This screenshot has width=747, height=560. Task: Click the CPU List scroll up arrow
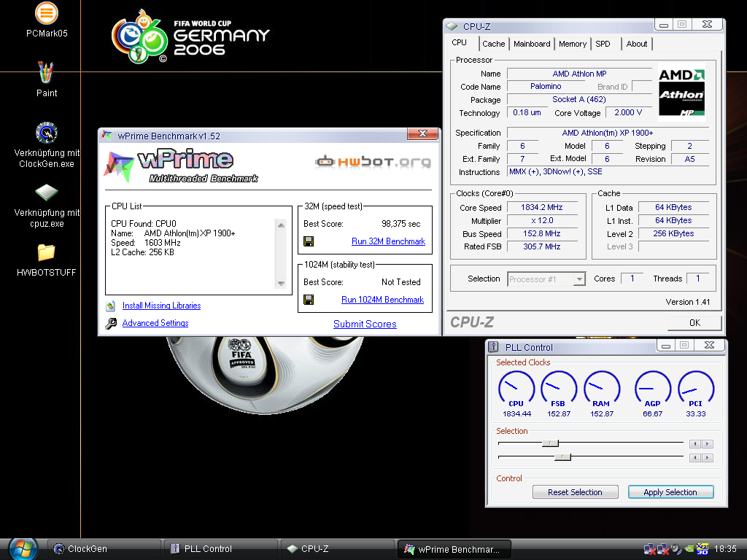coord(281,225)
